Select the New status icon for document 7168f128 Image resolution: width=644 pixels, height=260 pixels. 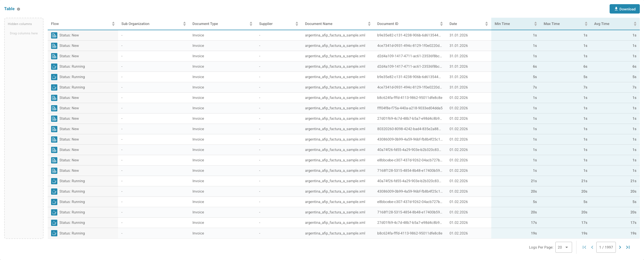coord(54,171)
